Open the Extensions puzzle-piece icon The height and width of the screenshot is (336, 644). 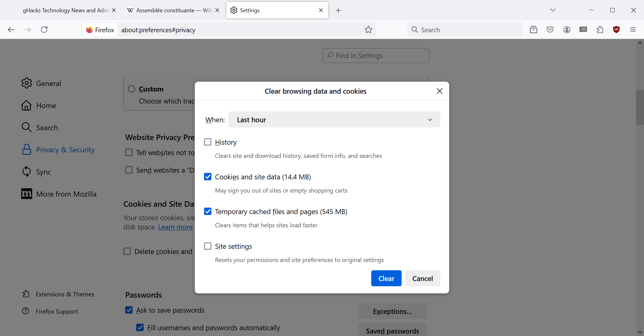click(x=600, y=29)
